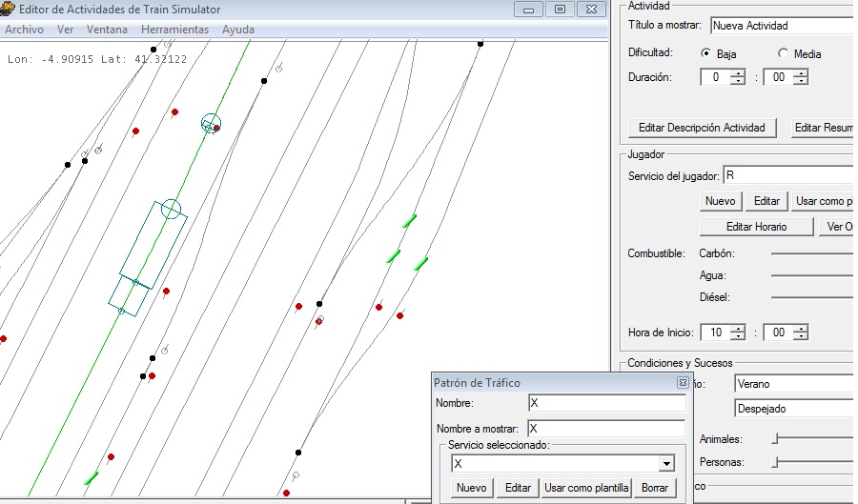Increase duration hours with up arrow
Screen dimensions: 858x504
point(737,73)
